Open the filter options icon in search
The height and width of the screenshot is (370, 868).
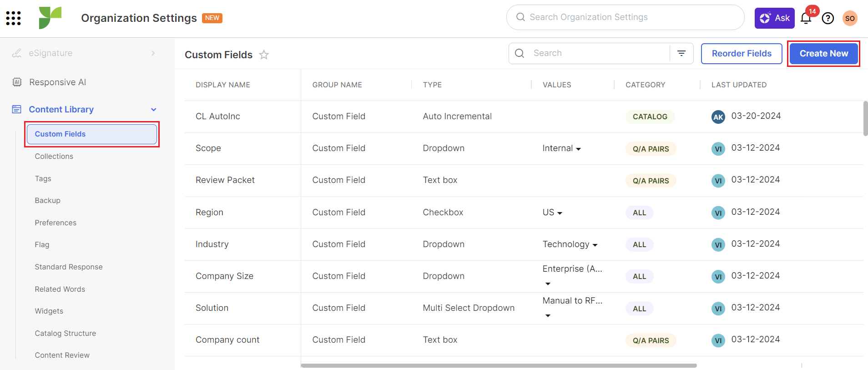tap(681, 53)
